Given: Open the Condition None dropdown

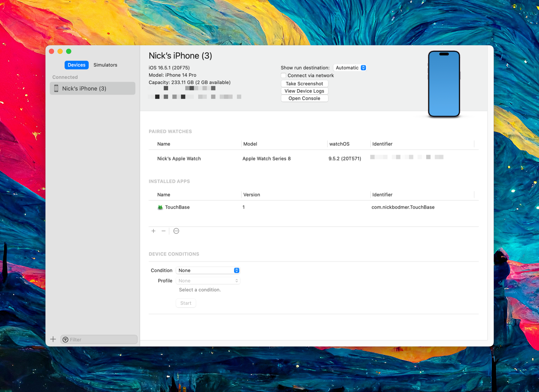Looking at the screenshot, I should (208, 270).
